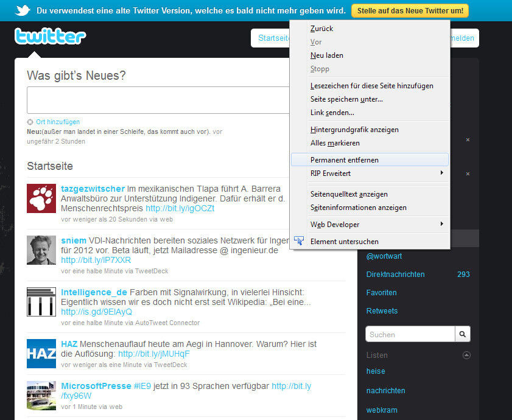Open the webkram list
This screenshot has width=512, height=420.
coord(382,410)
